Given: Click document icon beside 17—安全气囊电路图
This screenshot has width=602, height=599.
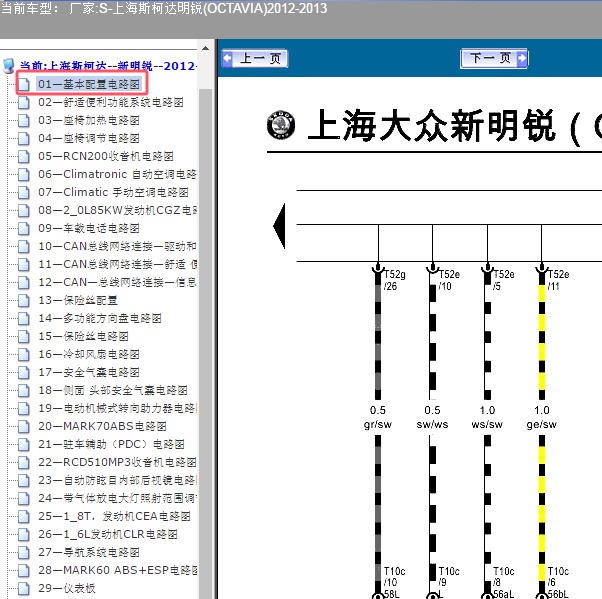Looking at the screenshot, I should [24, 372].
